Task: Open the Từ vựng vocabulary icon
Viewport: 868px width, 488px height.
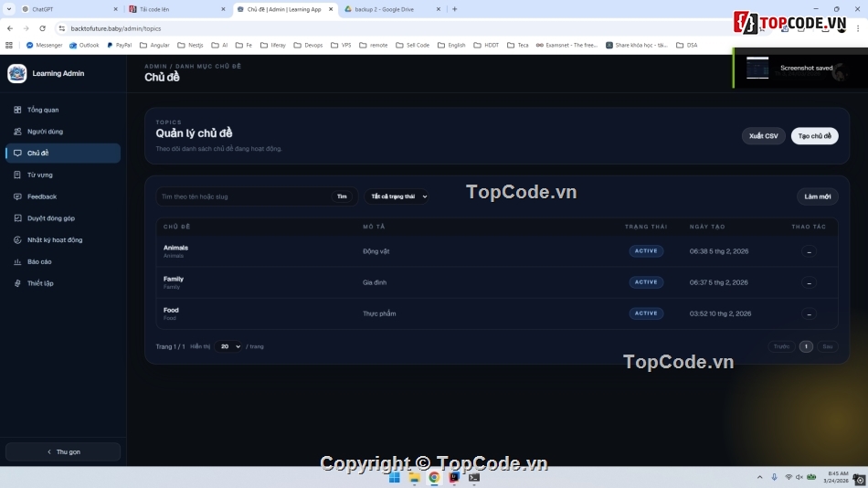Action: (x=17, y=175)
